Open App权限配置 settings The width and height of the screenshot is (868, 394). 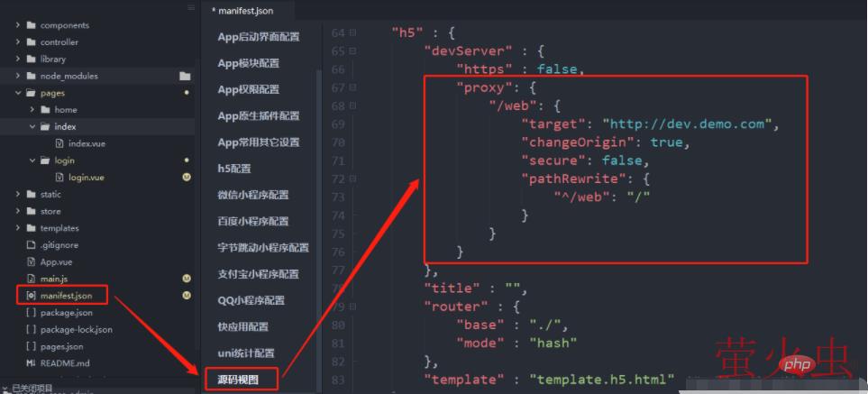(248, 89)
